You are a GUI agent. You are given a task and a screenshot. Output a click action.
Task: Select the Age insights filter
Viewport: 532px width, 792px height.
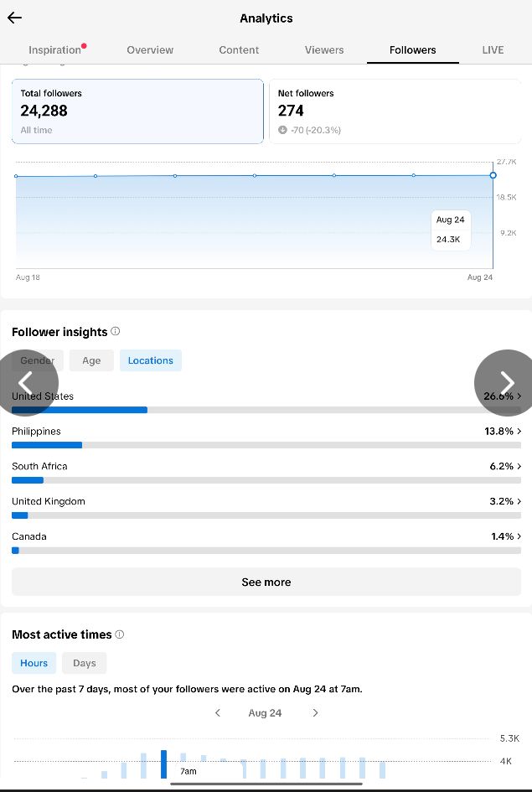[91, 360]
